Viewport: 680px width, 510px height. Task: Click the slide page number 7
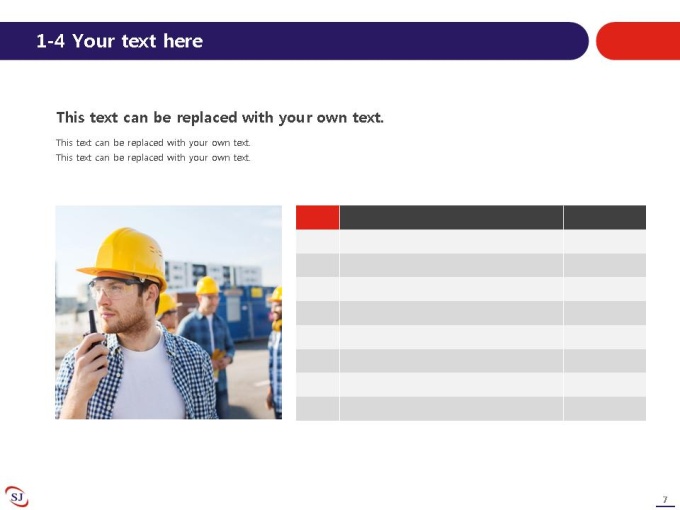coord(665,500)
